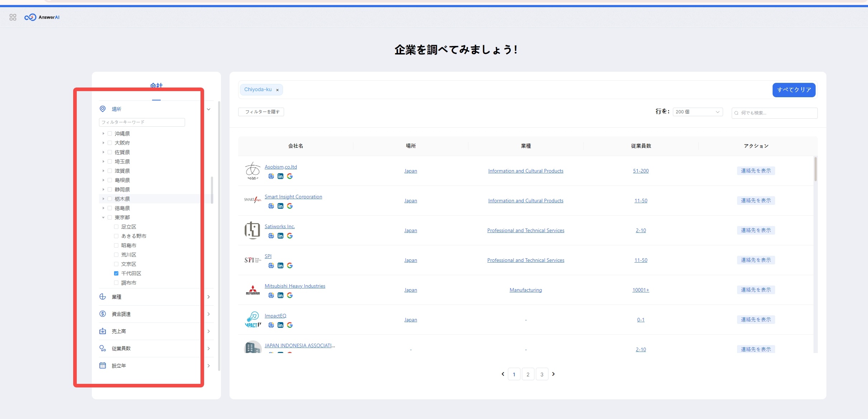Collapse the 場所 filter section chevron
The width and height of the screenshot is (868, 419).
coord(208,109)
